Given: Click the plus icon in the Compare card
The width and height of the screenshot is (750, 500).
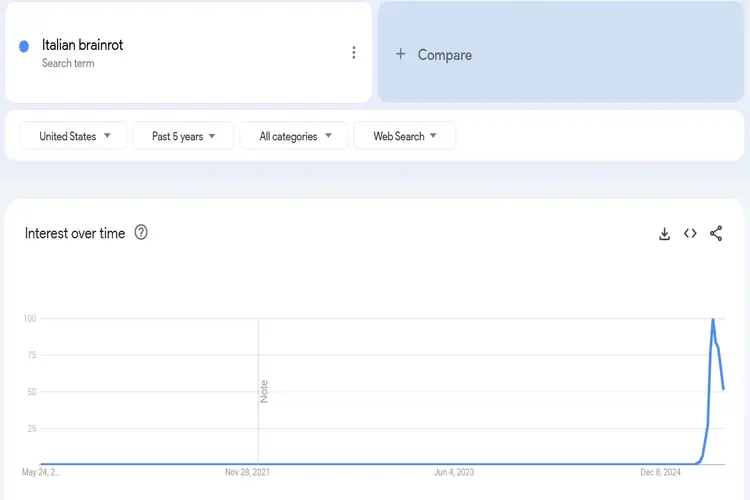Looking at the screenshot, I should pos(401,54).
